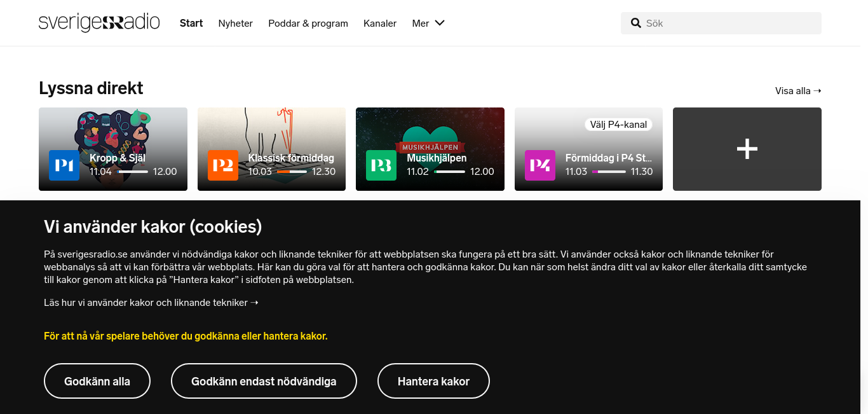Click the 11.04 start time on P1 card

click(100, 172)
